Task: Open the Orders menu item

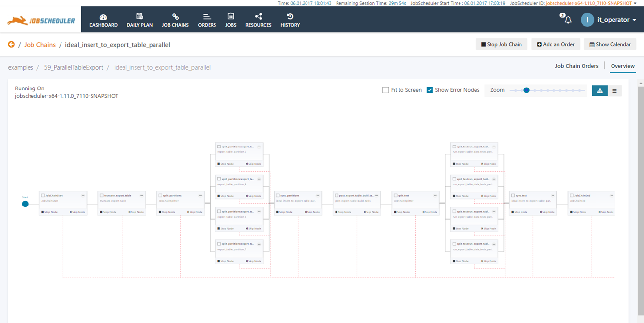Action: coord(207,20)
